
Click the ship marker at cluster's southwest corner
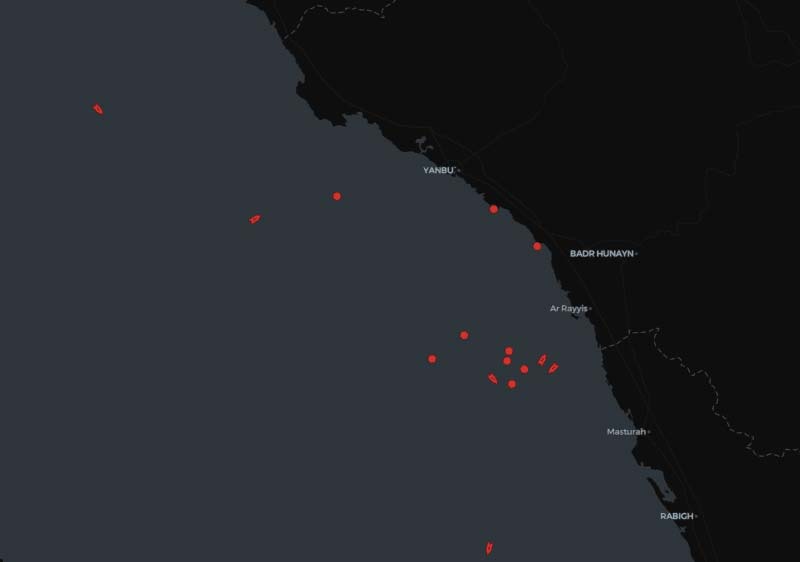pos(493,378)
